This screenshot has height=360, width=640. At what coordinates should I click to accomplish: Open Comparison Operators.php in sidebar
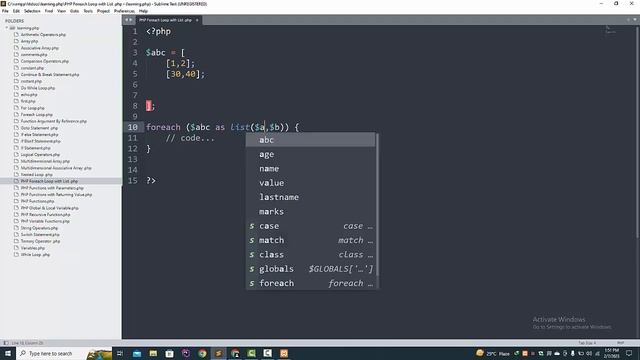[44, 61]
